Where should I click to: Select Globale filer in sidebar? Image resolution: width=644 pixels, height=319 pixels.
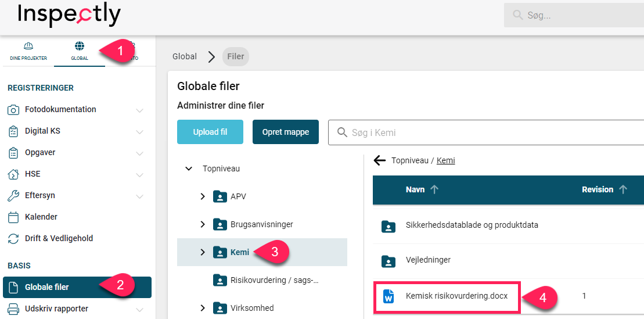[77, 288]
